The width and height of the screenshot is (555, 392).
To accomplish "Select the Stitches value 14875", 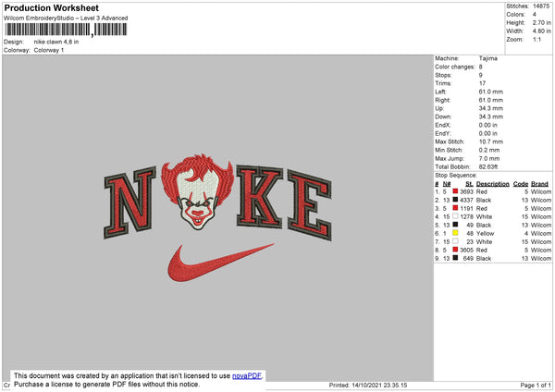I will coord(541,6).
